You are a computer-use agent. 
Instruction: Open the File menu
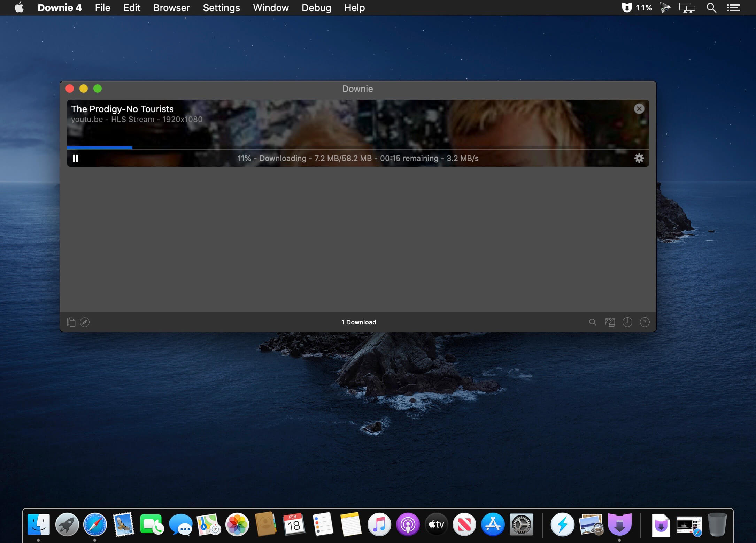(102, 7)
